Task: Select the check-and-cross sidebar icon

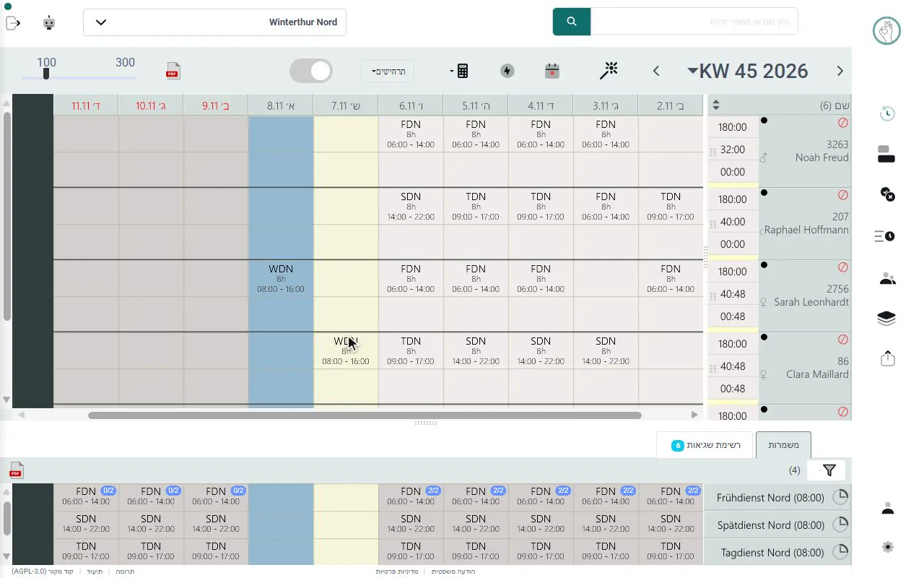Action: coord(888,194)
